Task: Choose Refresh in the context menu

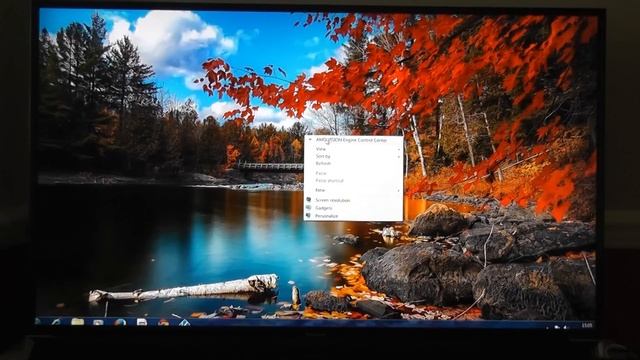Action: [353, 163]
